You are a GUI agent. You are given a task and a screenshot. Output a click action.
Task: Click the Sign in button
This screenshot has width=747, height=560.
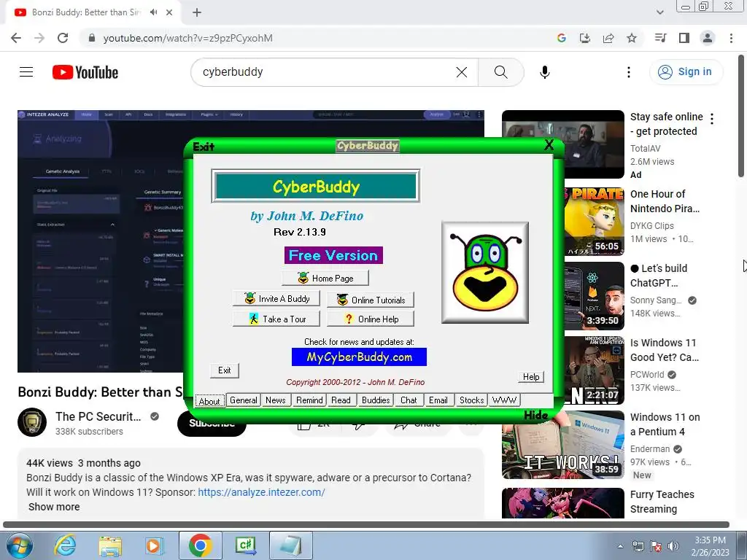pyautogui.click(x=686, y=72)
